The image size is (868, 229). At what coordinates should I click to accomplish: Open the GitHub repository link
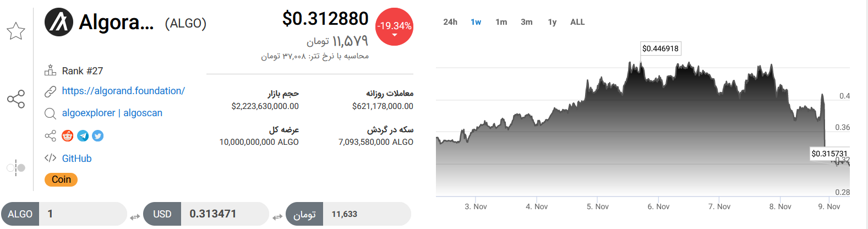77,159
